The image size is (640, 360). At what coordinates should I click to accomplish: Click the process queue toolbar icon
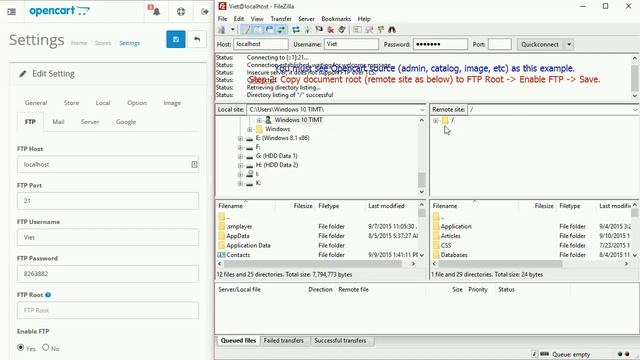point(308,30)
